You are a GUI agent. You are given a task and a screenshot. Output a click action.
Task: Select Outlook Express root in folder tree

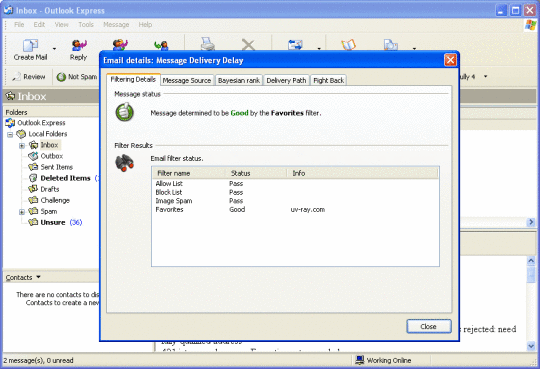pyautogui.click(x=41, y=123)
